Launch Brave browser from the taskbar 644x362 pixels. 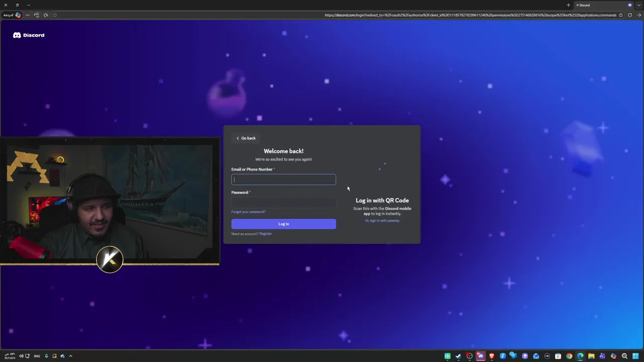[x=492, y=356]
